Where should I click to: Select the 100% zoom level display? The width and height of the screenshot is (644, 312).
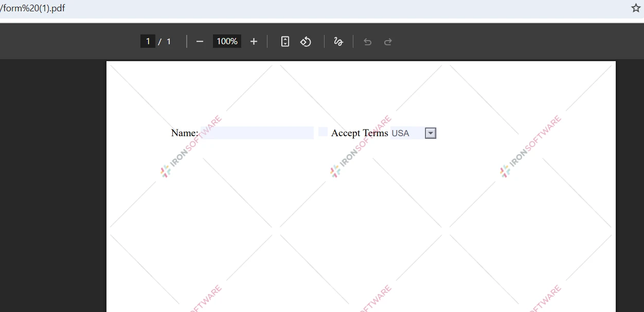click(x=227, y=41)
